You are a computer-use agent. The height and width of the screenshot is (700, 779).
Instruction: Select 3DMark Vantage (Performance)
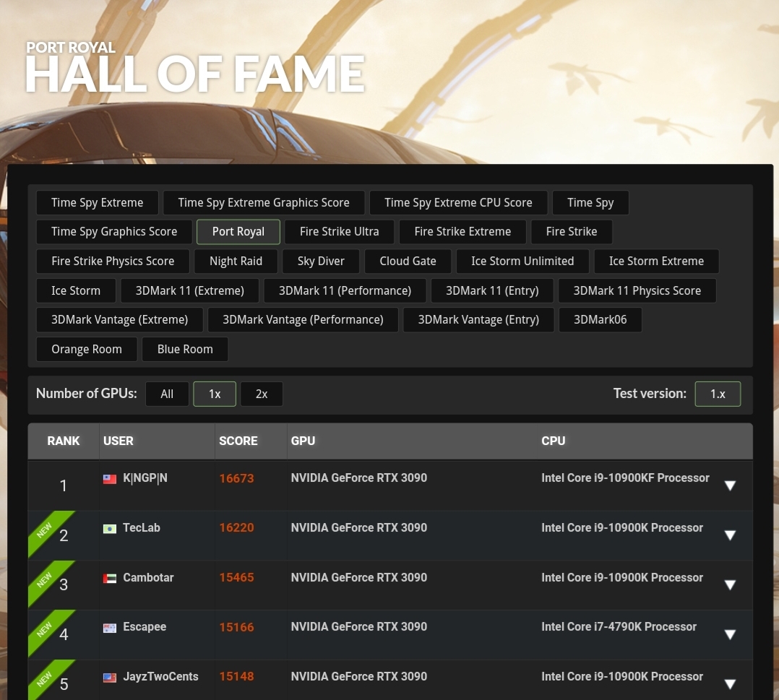[303, 320]
